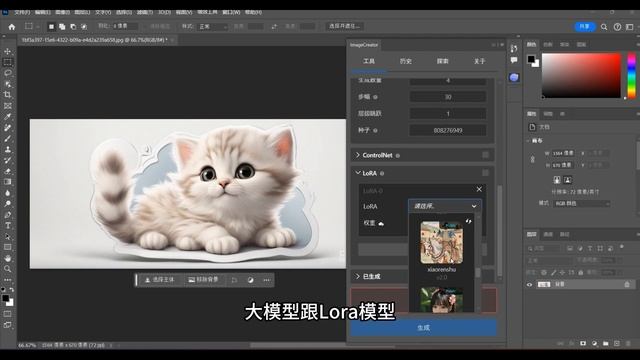Open the marquee style dropdown

[213, 27]
